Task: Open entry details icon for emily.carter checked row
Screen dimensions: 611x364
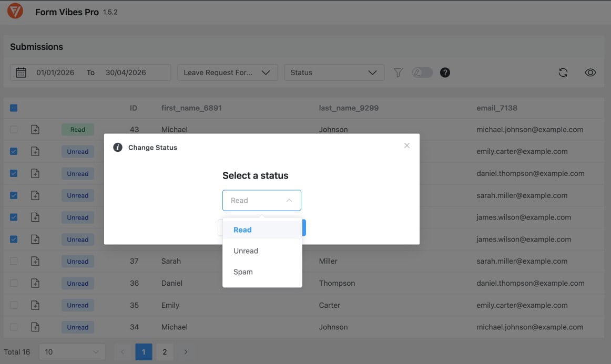Action: tap(35, 151)
